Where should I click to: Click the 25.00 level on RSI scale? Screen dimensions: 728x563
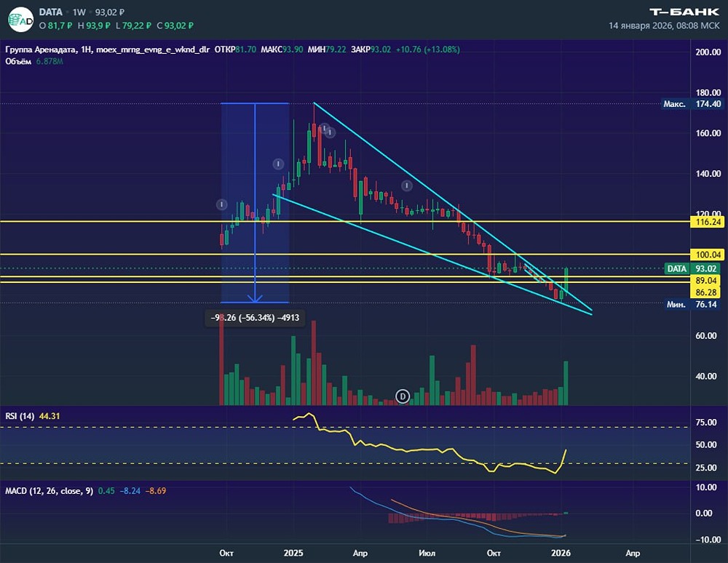click(x=705, y=468)
